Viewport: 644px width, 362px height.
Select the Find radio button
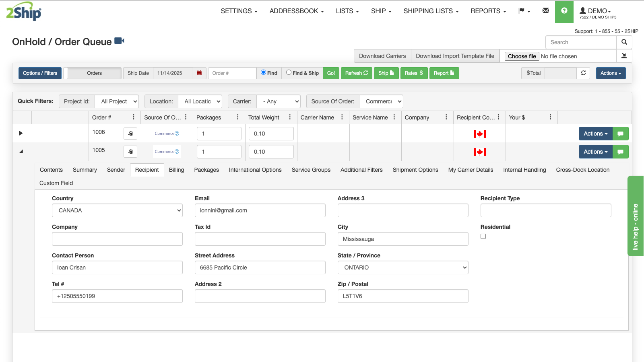pyautogui.click(x=263, y=72)
